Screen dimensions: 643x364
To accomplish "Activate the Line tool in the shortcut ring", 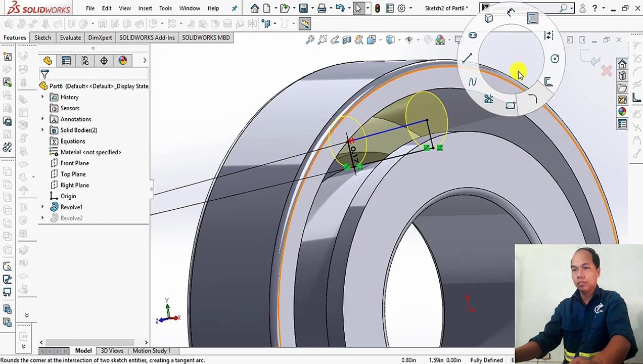I will (x=467, y=59).
